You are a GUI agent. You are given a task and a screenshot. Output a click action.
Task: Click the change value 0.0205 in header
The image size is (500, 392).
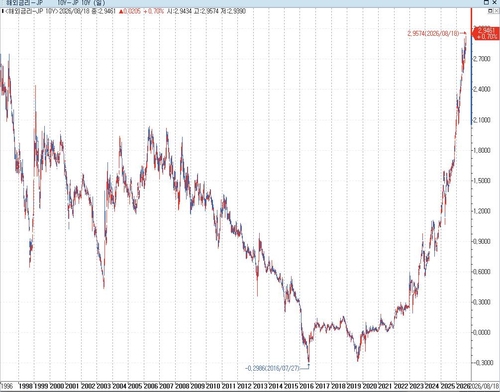pyautogui.click(x=132, y=11)
